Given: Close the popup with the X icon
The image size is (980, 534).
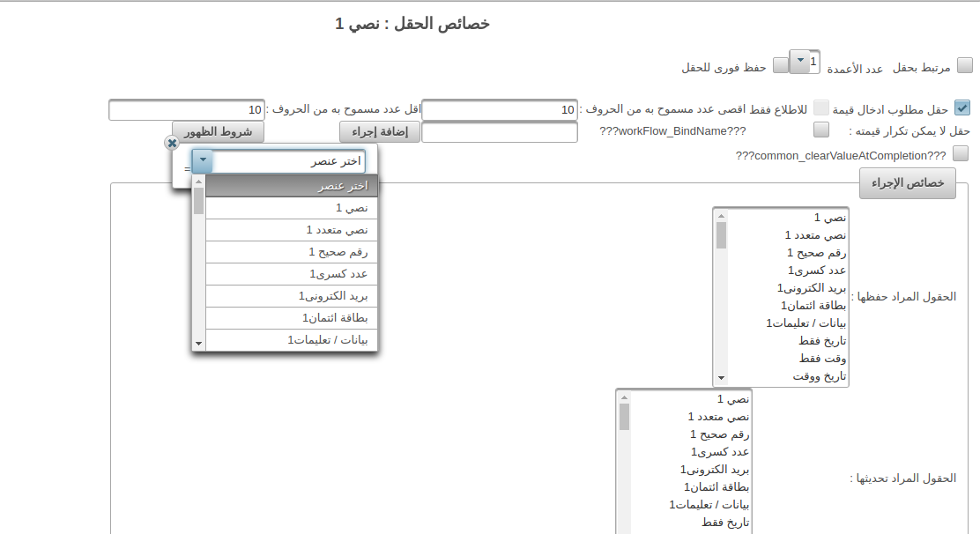Looking at the screenshot, I should [x=172, y=143].
